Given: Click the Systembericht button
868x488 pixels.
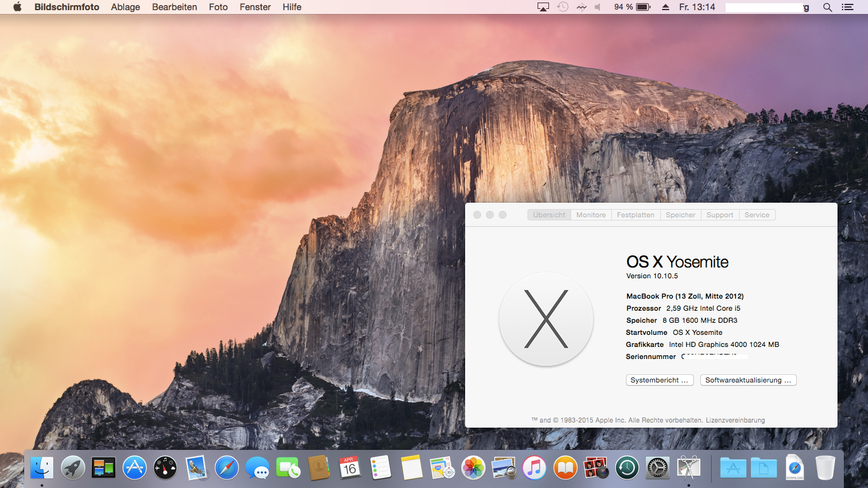Looking at the screenshot, I should pyautogui.click(x=660, y=380).
